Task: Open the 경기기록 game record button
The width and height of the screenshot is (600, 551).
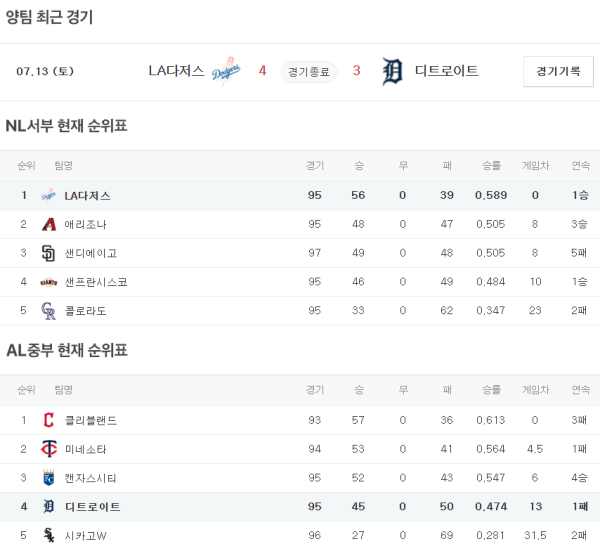Action: (557, 72)
